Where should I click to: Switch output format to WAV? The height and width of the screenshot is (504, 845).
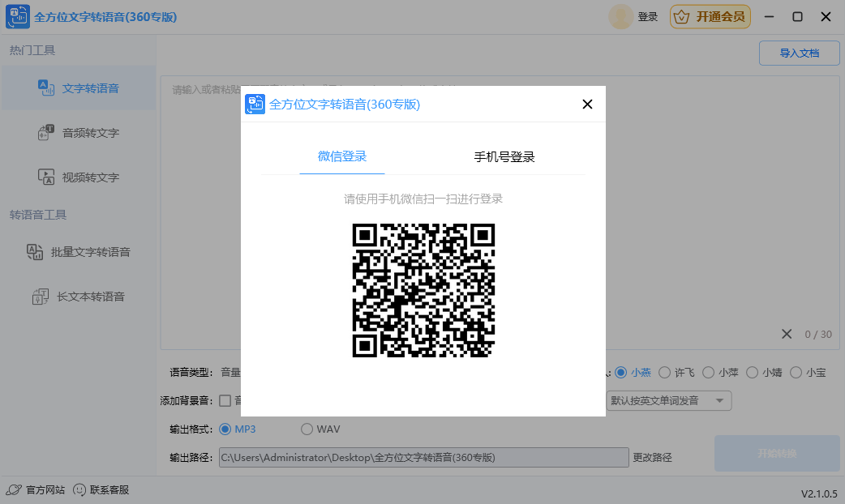pos(307,429)
